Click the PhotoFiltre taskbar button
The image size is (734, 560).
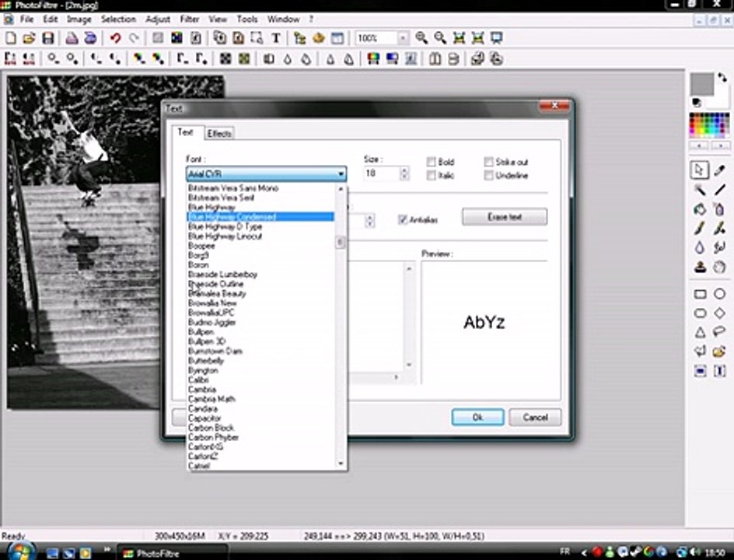coord(173,554)
